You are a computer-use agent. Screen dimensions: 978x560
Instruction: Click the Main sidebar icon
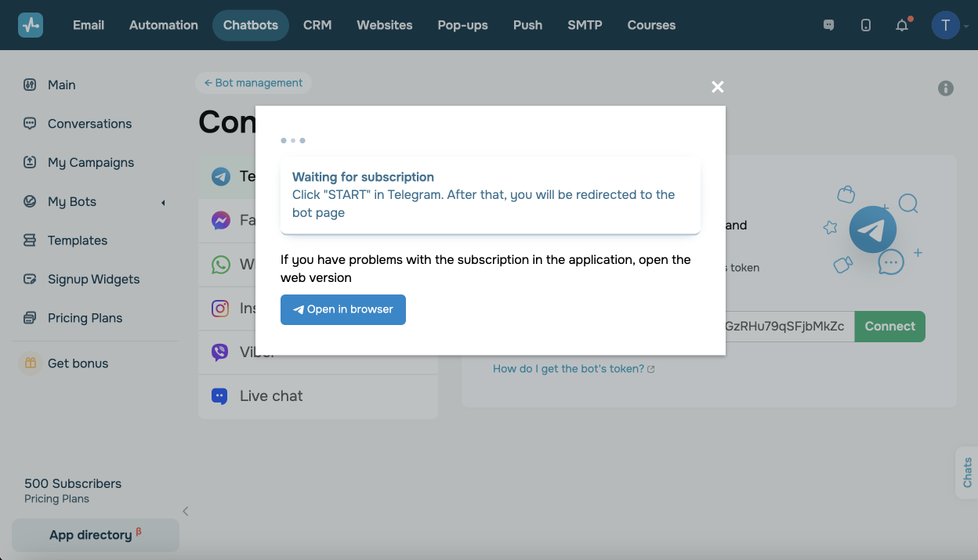pyautogui.click(x=30, y=85)
